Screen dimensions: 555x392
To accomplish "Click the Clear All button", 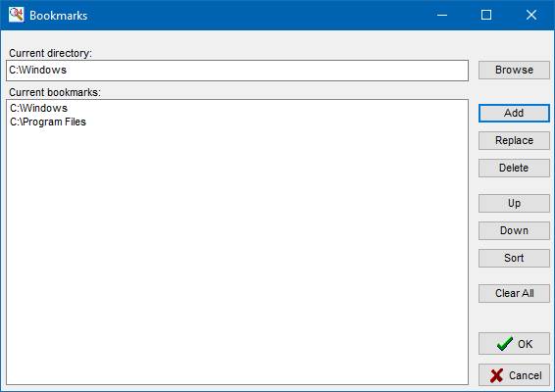I will 514,293.
